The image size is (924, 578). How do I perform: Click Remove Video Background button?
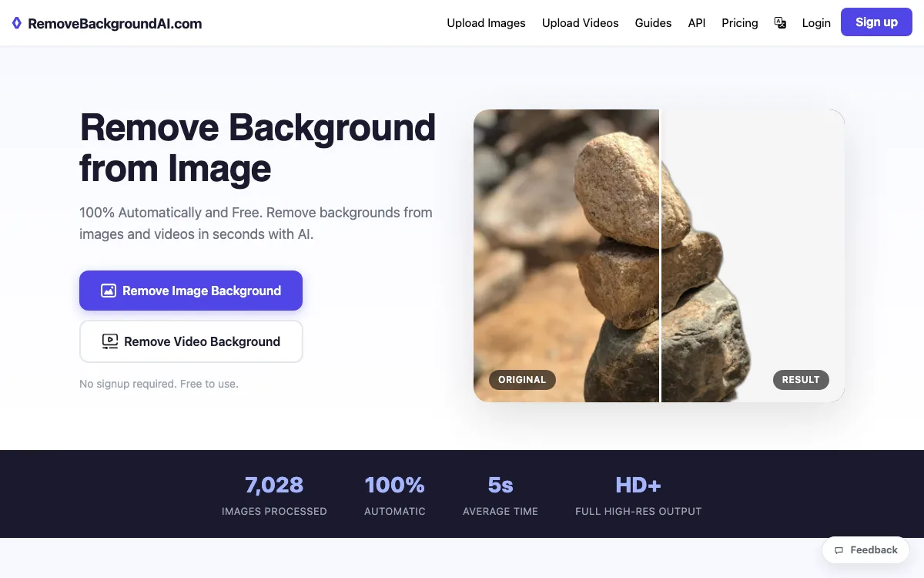191,341
